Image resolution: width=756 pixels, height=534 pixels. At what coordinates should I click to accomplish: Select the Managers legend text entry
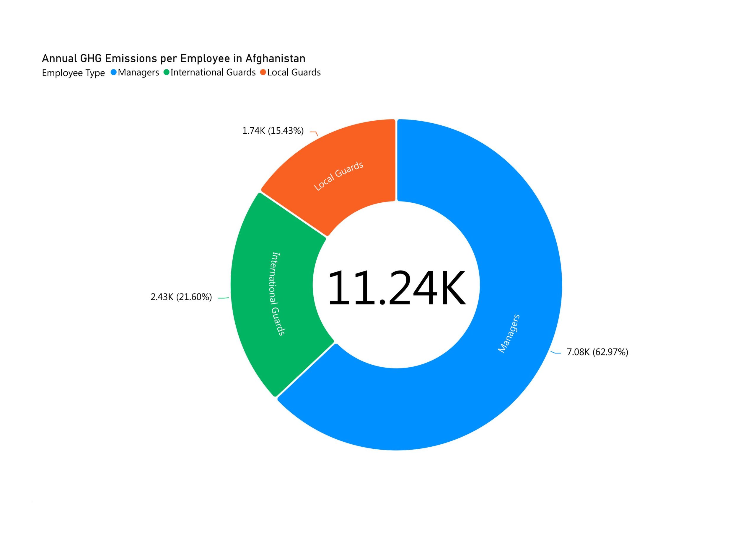tap(138, 72)
